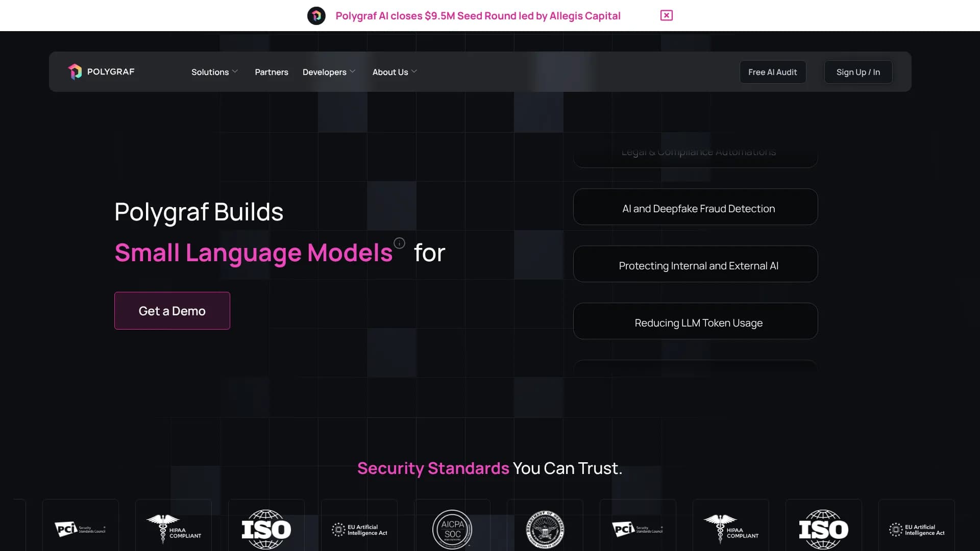Click the Free AI Audit button
The image size is (980, 551).
pyautogui.click(x=773, y=72)
